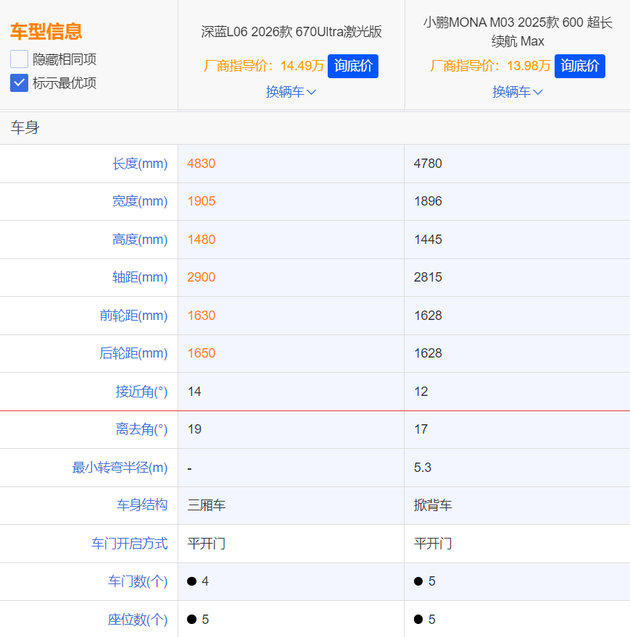Select the 宽度(mm) parameter label
Viewport: 630px width, 637px height.
click(x=140, y=201)
